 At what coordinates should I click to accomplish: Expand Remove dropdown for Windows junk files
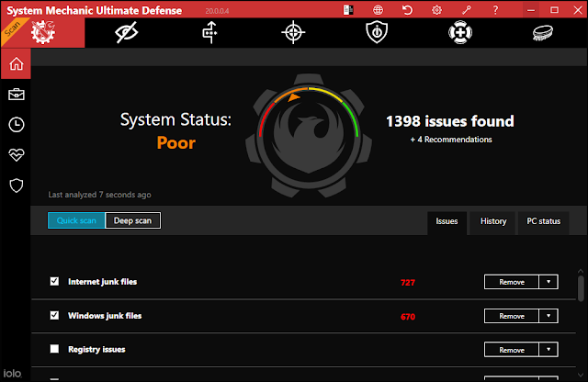(x=548, y=316)
